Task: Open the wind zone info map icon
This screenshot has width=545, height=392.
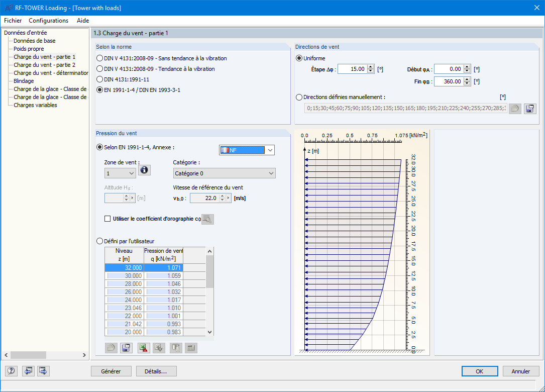Action: [x=144, y=170]
